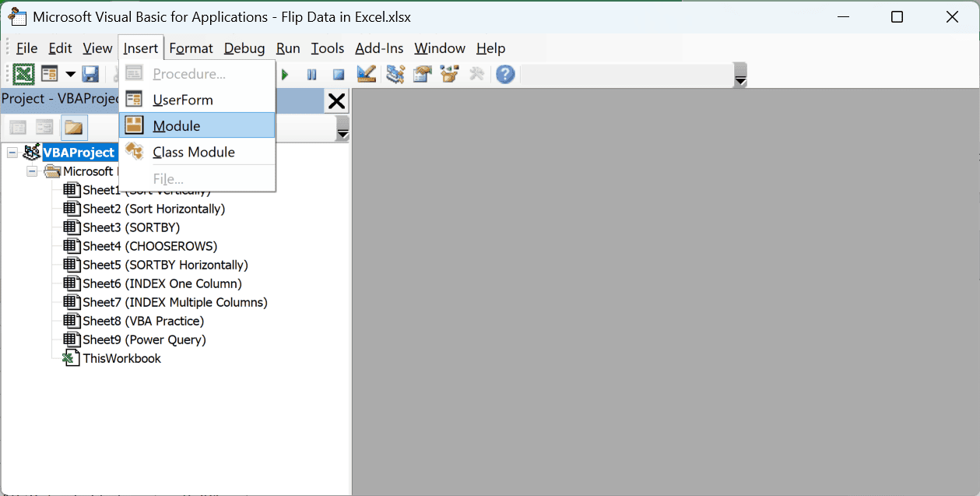The height and width of the screenshot is (496, 980).
Task: Click the Insert UserForm toolbar icon
Action: 50,74
